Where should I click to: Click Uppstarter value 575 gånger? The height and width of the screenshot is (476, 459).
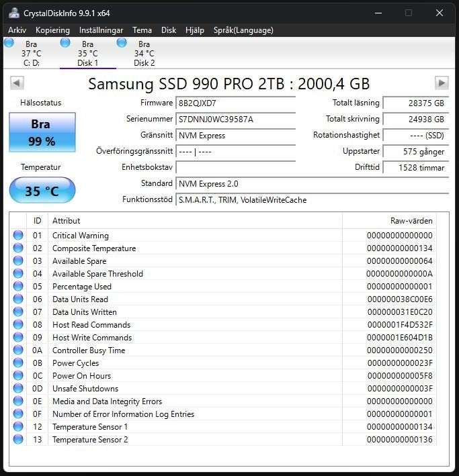415,151
